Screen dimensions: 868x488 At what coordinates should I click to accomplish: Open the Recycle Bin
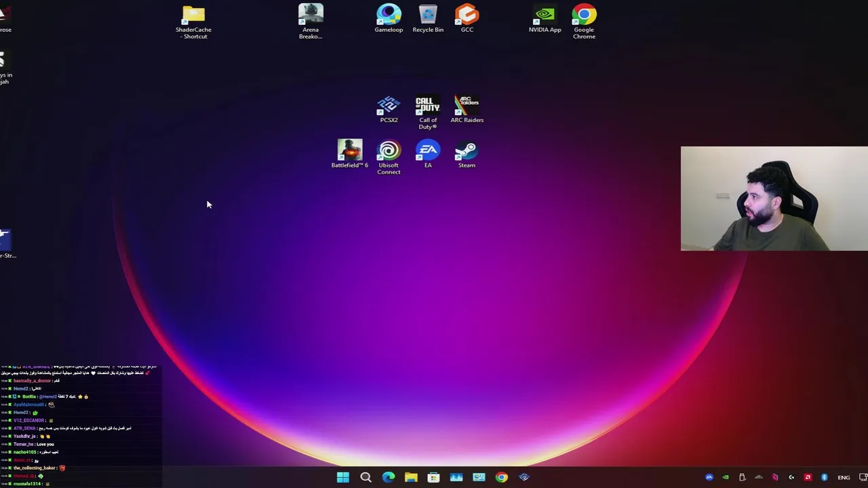point(428,18)
